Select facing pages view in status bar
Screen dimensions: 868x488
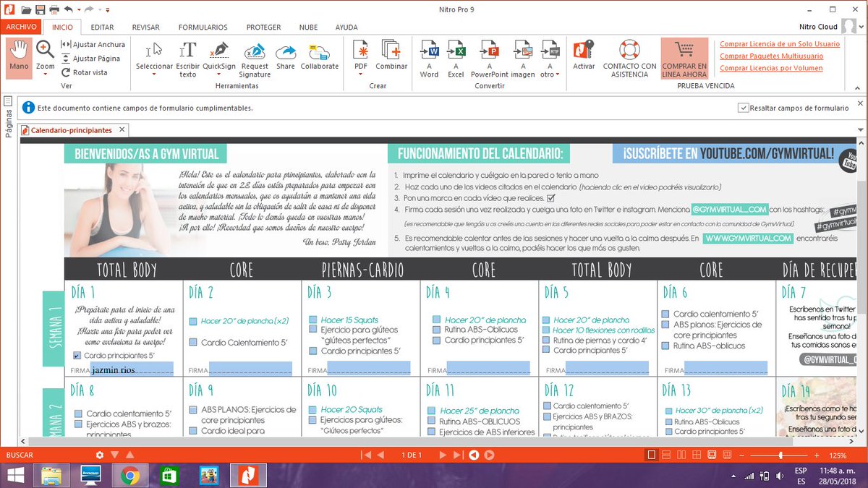(x=681, y=455)
